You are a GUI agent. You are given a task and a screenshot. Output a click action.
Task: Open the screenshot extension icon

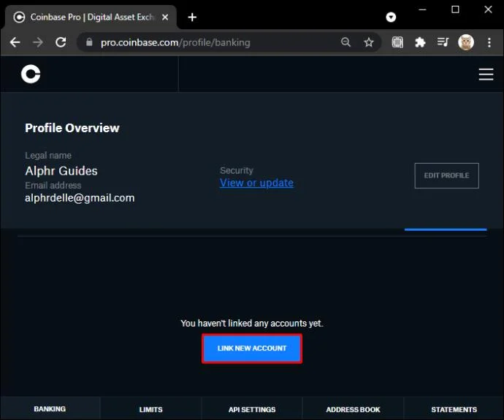tap(397, 42)
